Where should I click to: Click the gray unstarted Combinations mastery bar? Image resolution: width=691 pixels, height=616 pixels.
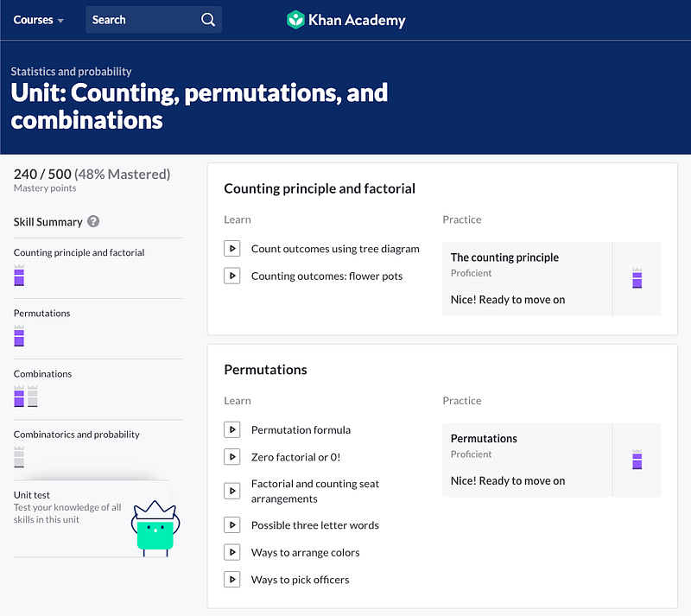(33, 397)
